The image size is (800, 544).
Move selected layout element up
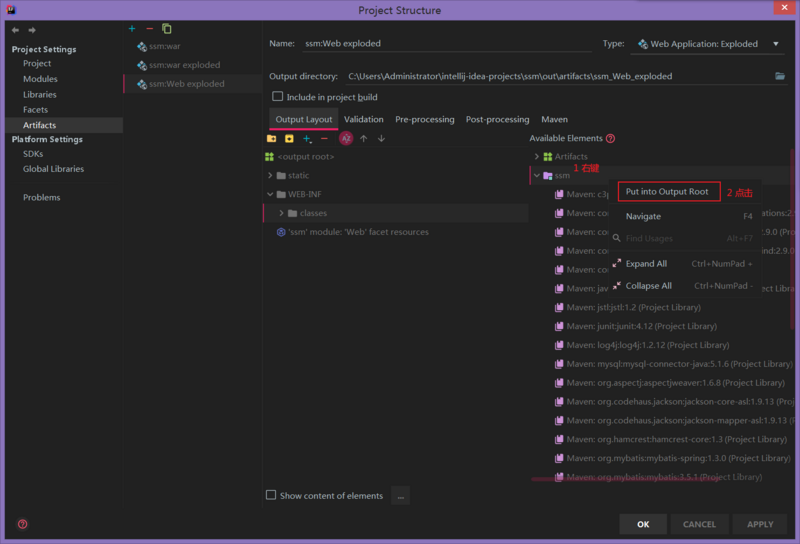pyautogui.click(x=363, y=138)
